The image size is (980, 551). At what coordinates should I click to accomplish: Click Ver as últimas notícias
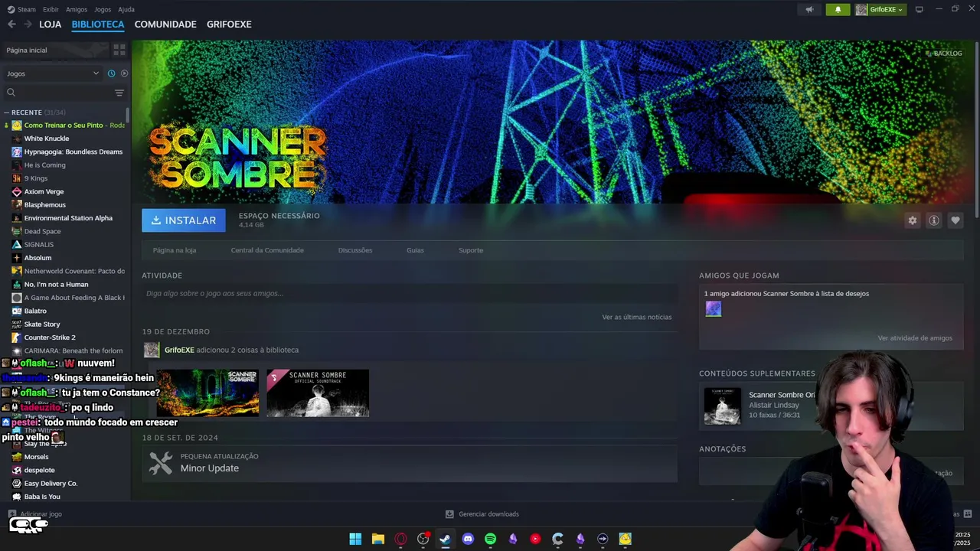coord(637,317)
